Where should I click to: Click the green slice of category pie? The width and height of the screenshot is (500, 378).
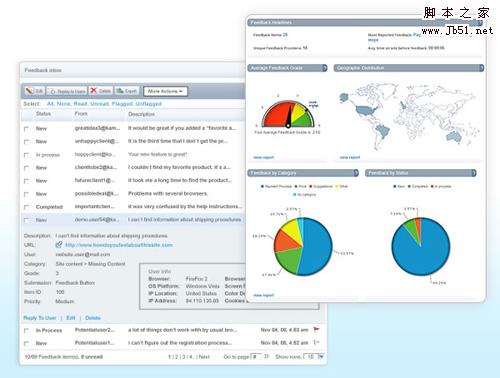(x=288, y=262)
